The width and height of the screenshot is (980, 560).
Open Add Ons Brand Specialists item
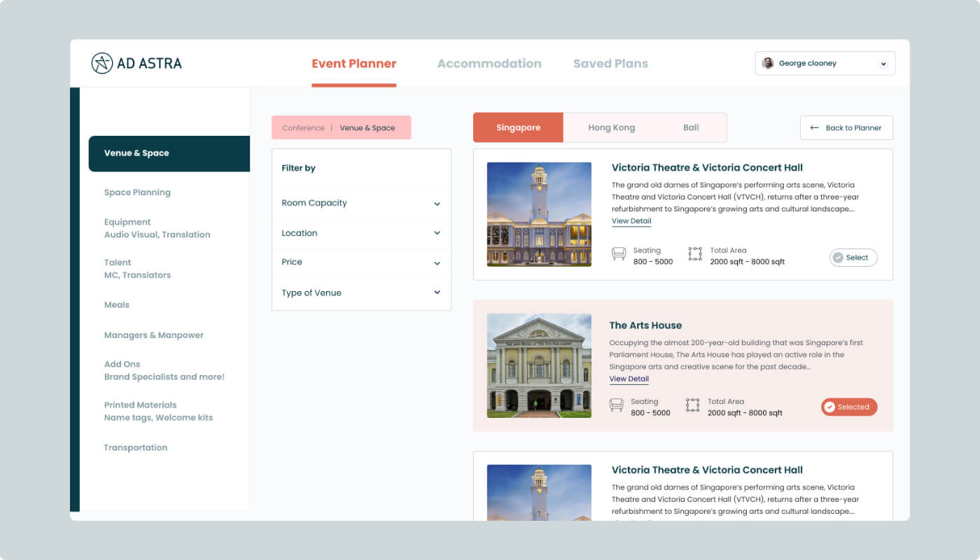[164, 370]
